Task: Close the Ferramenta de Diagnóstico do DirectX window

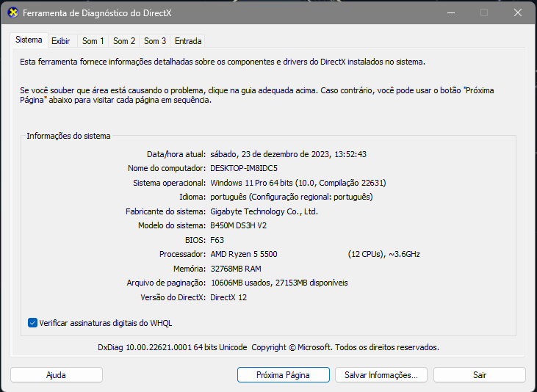Action: [517, 13]
